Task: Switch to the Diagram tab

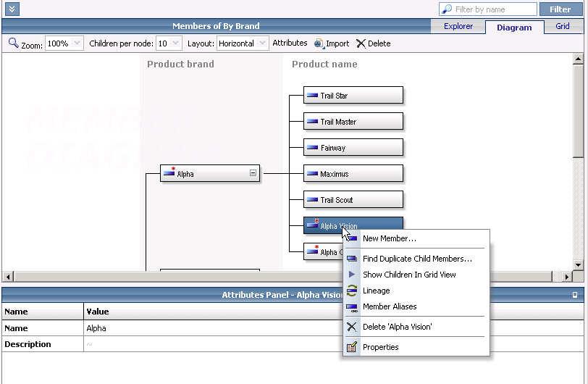Action: (514, 28)
